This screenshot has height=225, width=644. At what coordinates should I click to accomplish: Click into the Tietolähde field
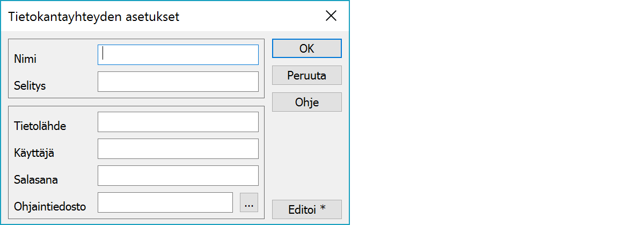click(178, 122)
